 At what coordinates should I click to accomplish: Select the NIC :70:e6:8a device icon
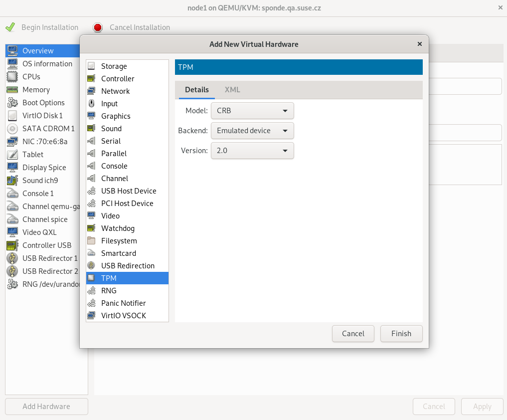click(x=12, y=141)
